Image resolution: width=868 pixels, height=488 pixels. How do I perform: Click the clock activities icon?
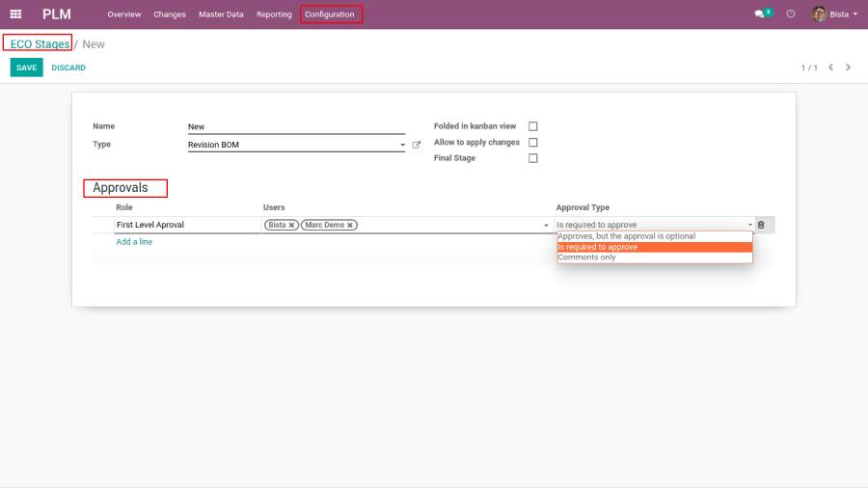pos(791,14)
